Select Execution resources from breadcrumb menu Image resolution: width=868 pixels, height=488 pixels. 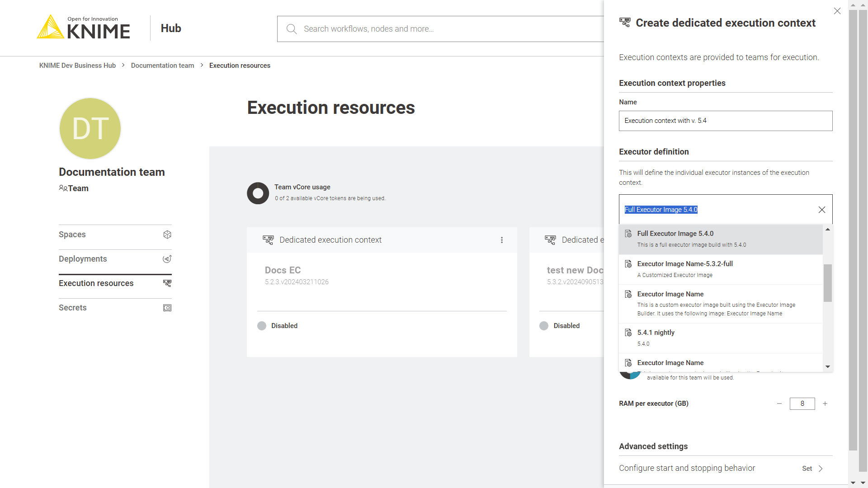click(x=240, y=66)
